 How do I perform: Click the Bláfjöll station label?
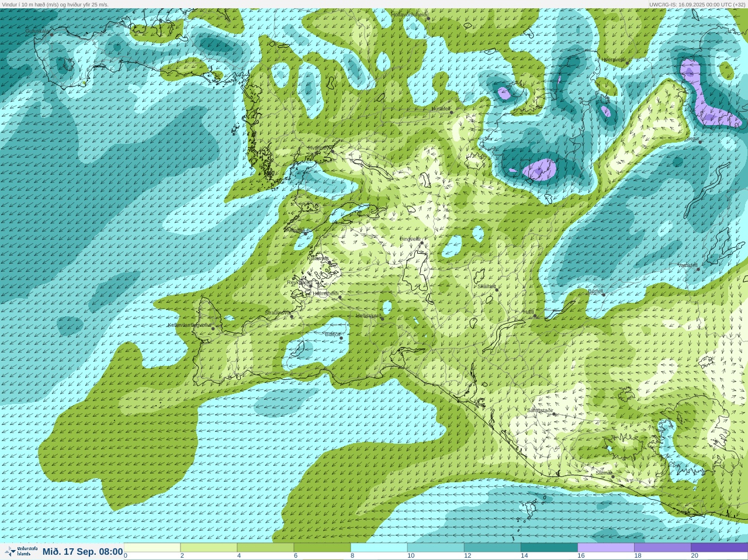[x=333, y=334]
